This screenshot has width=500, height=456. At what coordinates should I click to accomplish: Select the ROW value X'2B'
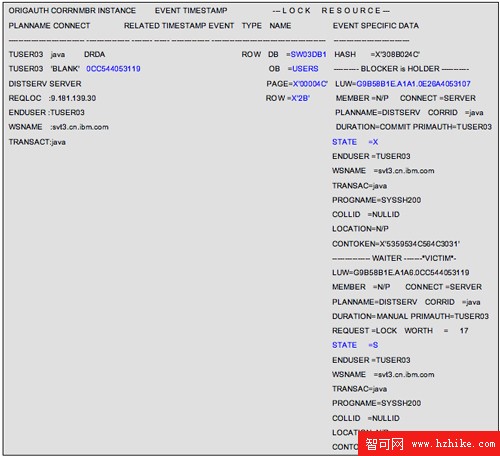tap(301, 98)
